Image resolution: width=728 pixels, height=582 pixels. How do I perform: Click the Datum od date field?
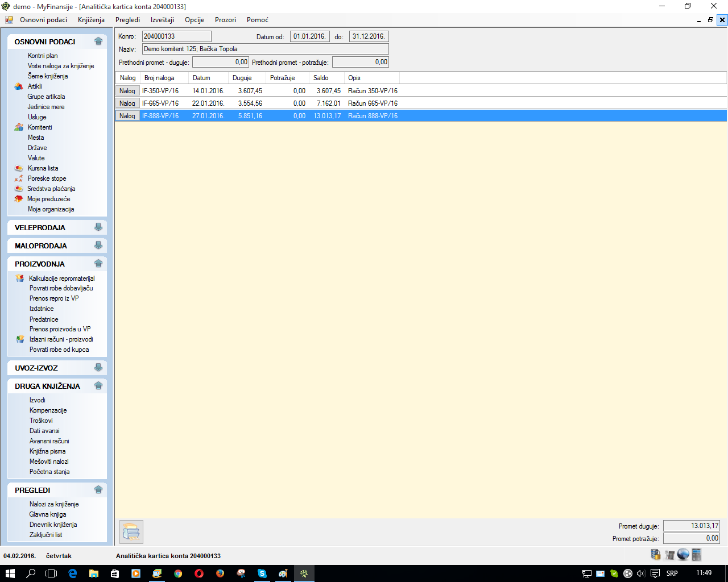[309, 36]
